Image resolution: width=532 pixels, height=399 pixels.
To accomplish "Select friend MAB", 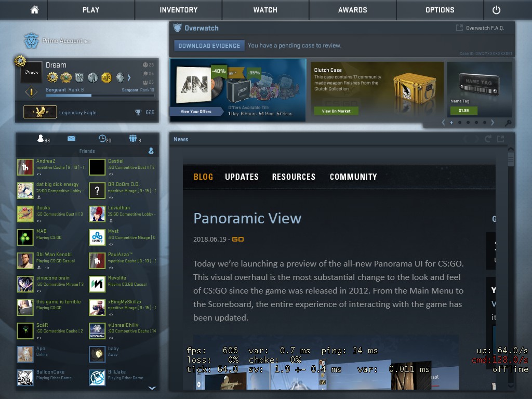I will point(51,237).
